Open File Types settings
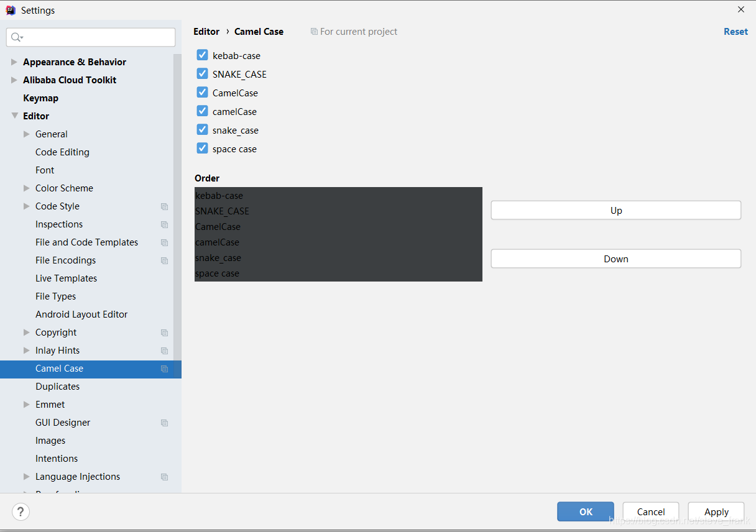This screenshot has width=756, height=532. coord(55,296)
